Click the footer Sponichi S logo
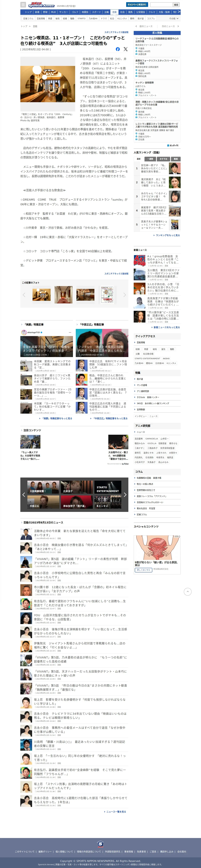 tap(100, 844)
